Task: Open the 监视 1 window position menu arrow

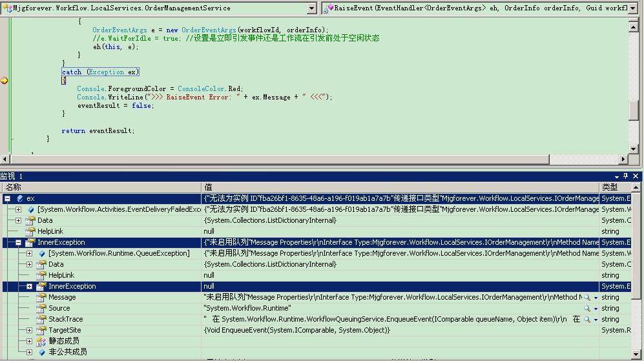Action: [x=616, y=176]
